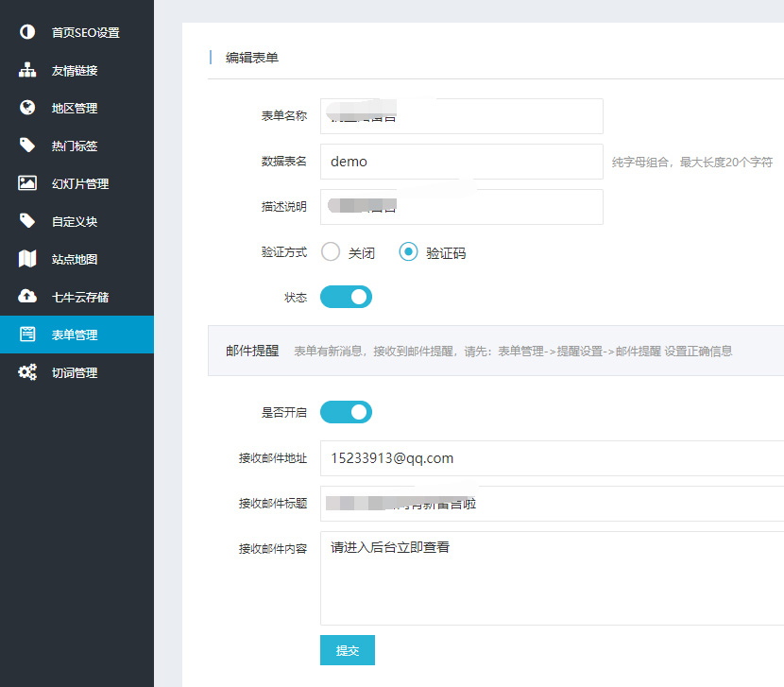Click the sitemap icon for 友情链接

[x=27, y=70]
